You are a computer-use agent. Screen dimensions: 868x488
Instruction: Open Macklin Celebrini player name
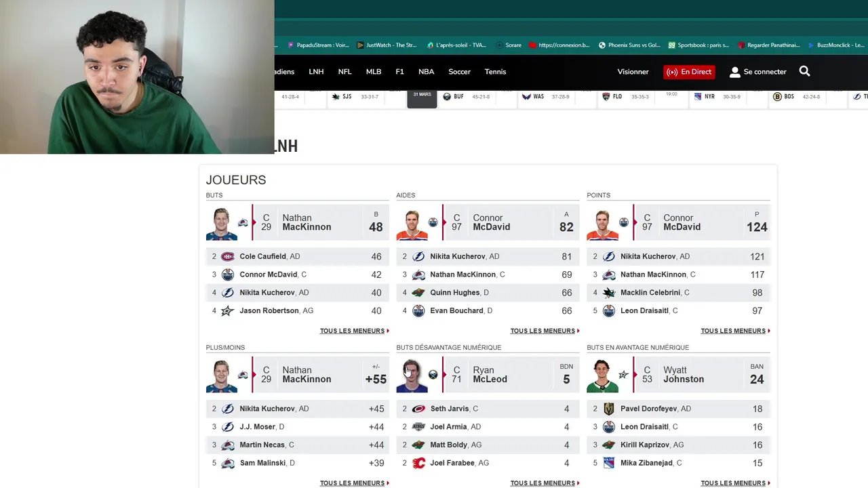[x=650, y=293]
